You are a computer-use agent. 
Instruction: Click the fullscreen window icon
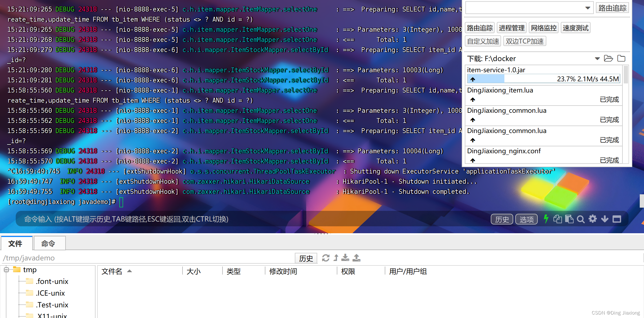(x=617, y=219)
